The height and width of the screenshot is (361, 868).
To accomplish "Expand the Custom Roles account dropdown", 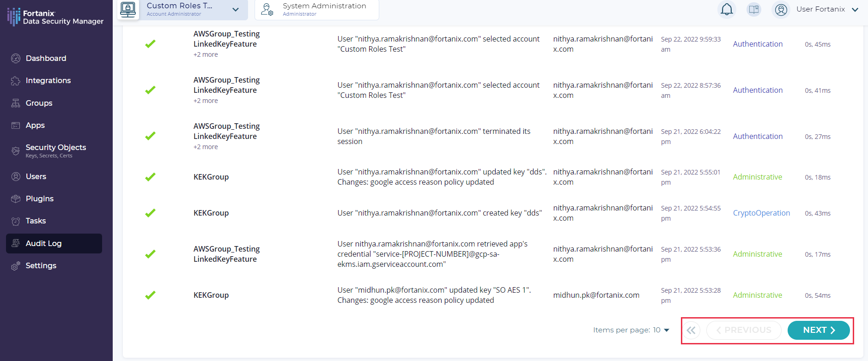I will pyautogui.click(x=236, y=10).
